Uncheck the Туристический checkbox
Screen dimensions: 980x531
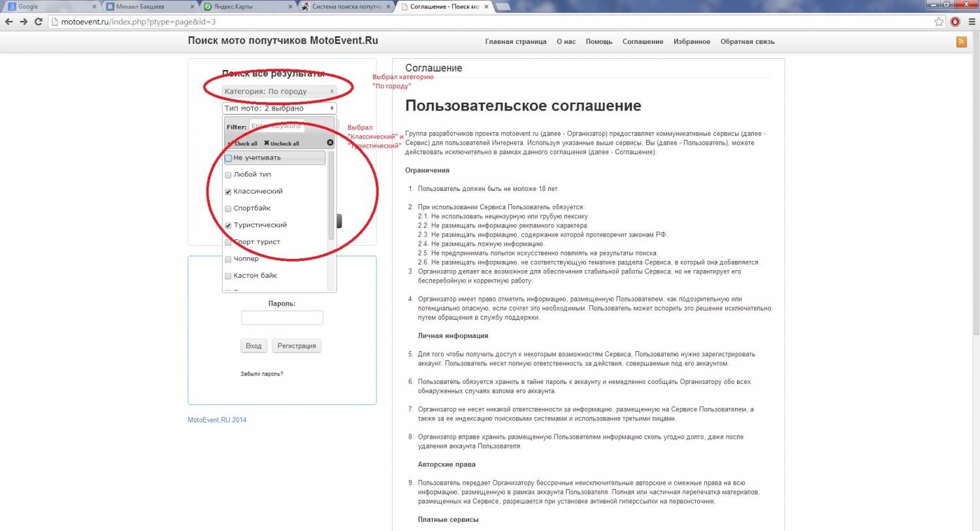pos(228,226)
